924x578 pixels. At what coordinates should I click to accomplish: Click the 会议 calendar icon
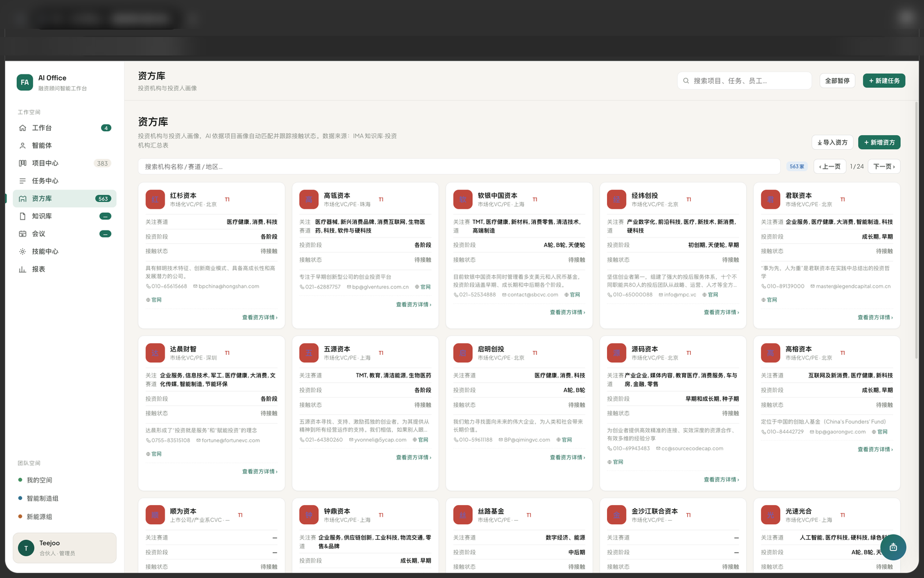tap(23, 234)
